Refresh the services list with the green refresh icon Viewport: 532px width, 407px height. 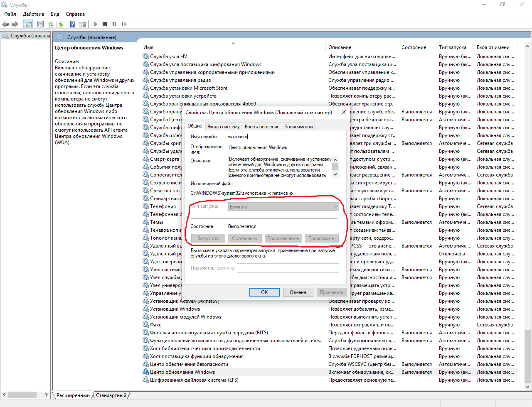coord(50,24)
